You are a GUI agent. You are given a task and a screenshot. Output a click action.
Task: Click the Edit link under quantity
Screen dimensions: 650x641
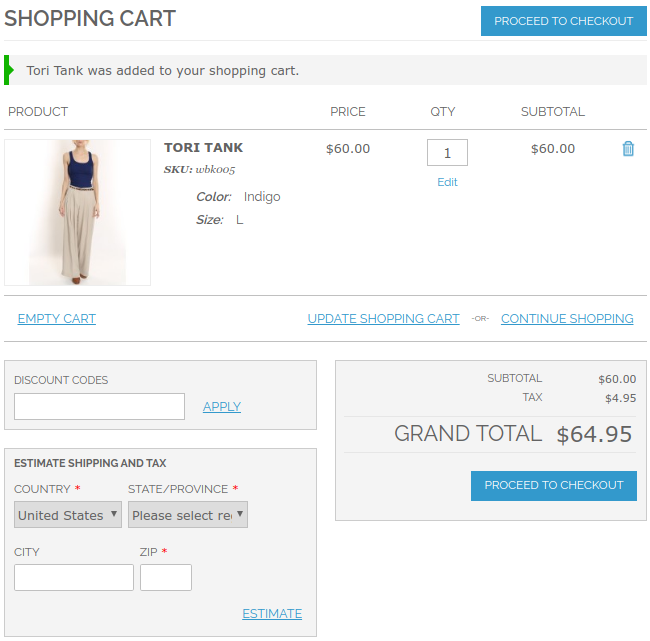tap(447, 182)
